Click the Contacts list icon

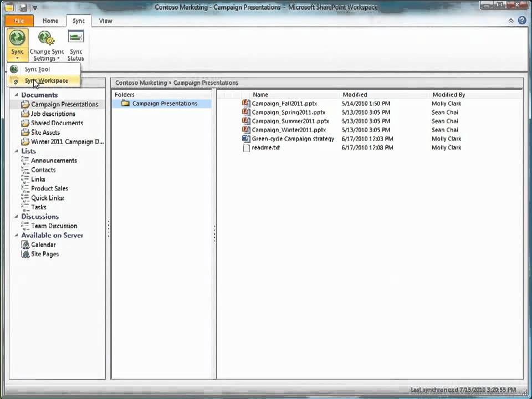point(25,170)
